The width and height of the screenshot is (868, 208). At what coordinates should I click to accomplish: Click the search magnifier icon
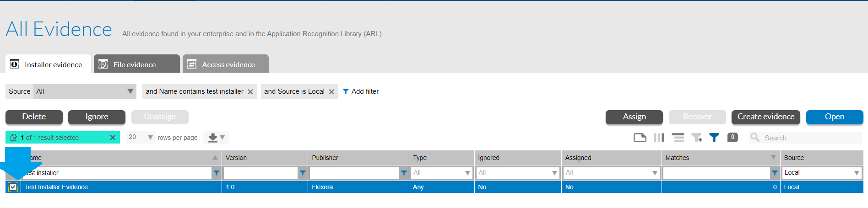[x=755, y=137]
